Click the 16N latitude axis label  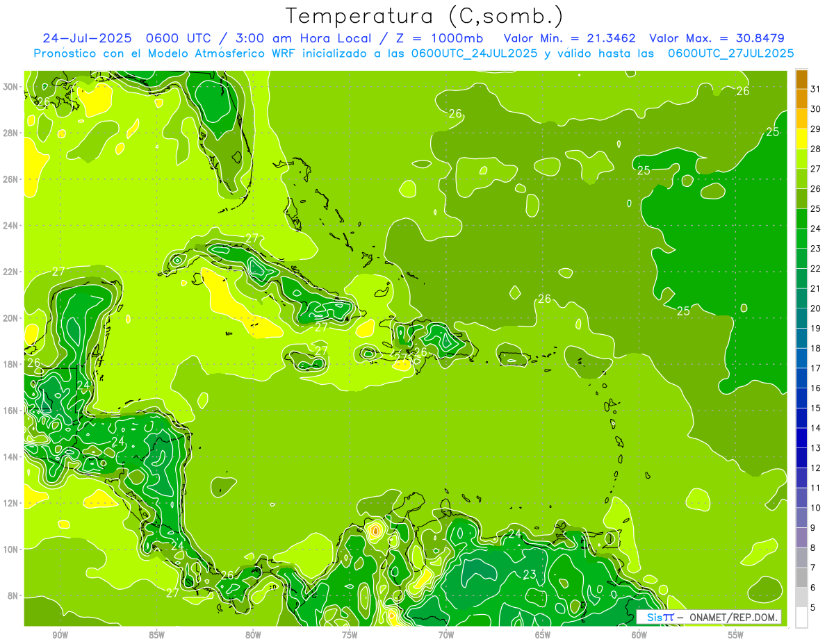tap(12, 411)
